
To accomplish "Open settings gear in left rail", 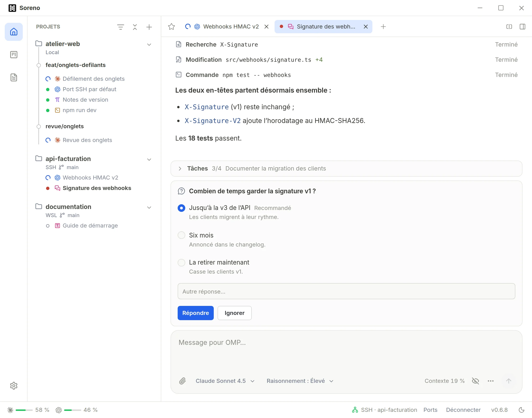I will (14, 386).
